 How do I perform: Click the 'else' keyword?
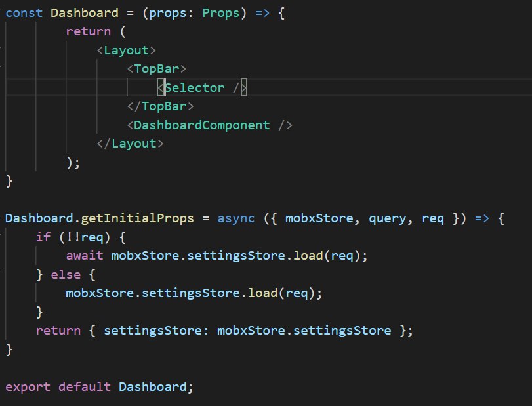[66, 274]
